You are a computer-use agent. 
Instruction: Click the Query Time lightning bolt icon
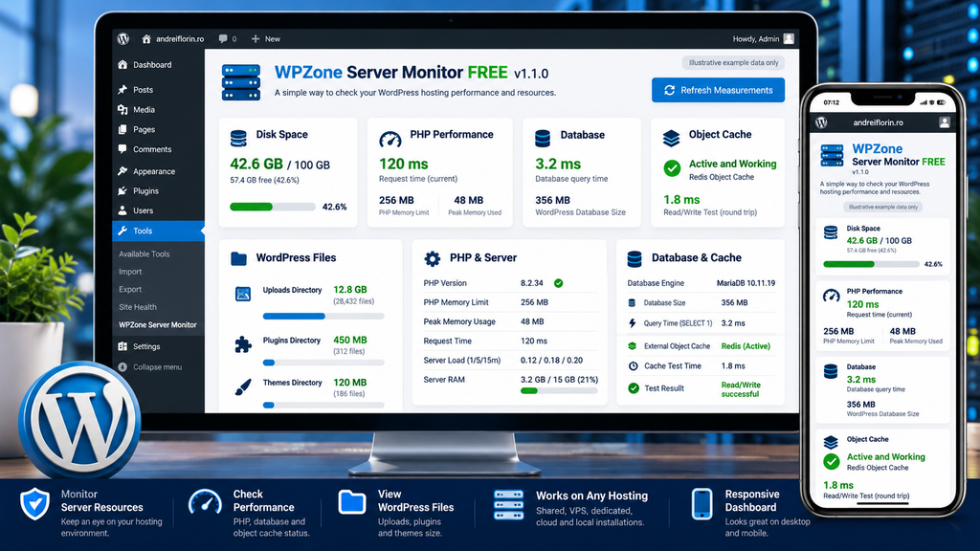coord(632,323)
